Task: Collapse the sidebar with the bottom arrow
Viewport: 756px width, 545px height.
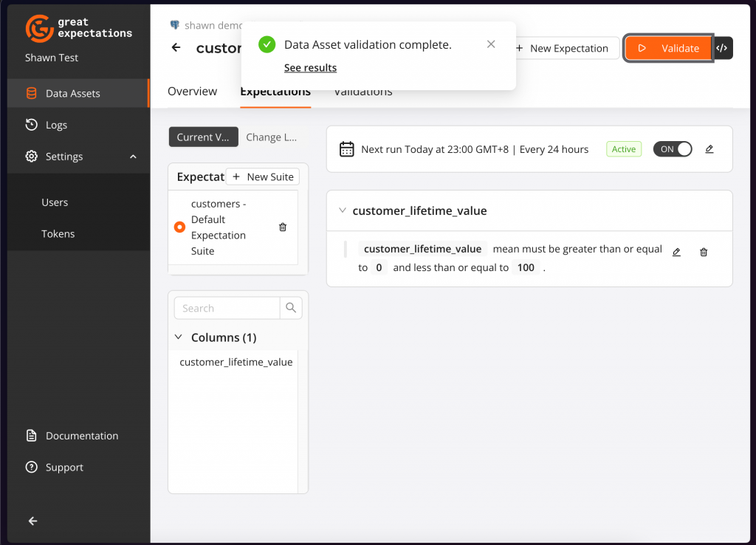Action: (33, 521)
